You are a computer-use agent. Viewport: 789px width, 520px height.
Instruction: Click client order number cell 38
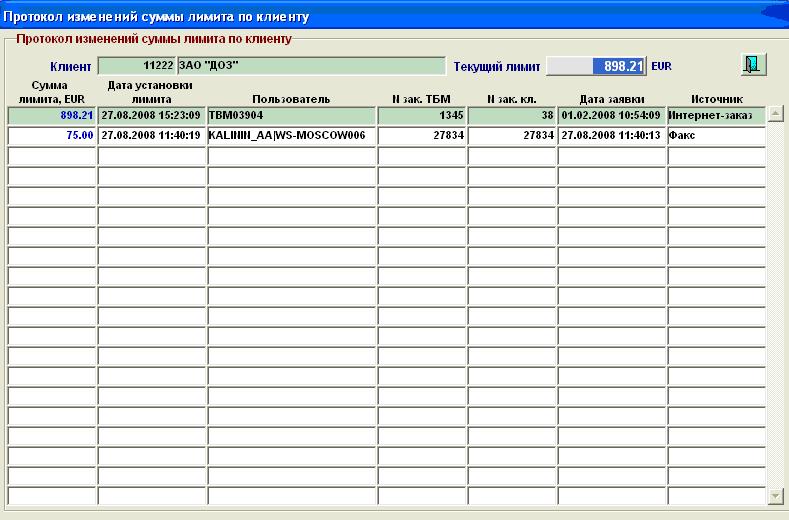click(512, 115)
